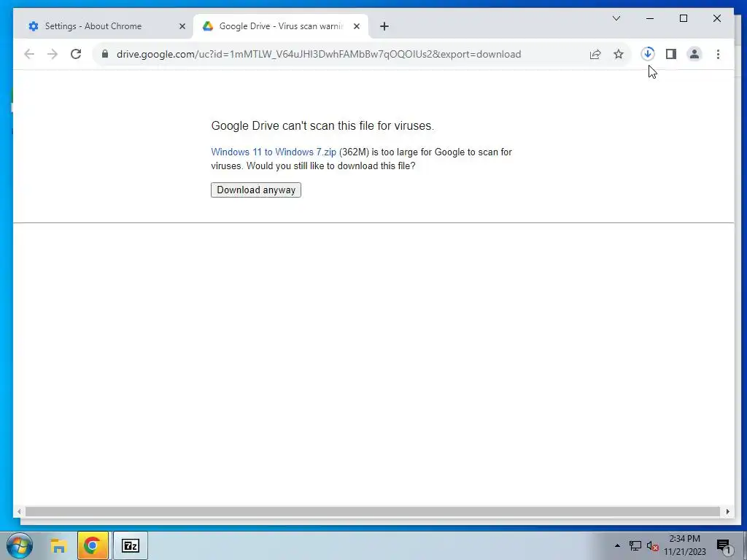Screen dimensions: 747x560
Task: Close the Google Drive virus scan tab
Action: coord(356,26)
